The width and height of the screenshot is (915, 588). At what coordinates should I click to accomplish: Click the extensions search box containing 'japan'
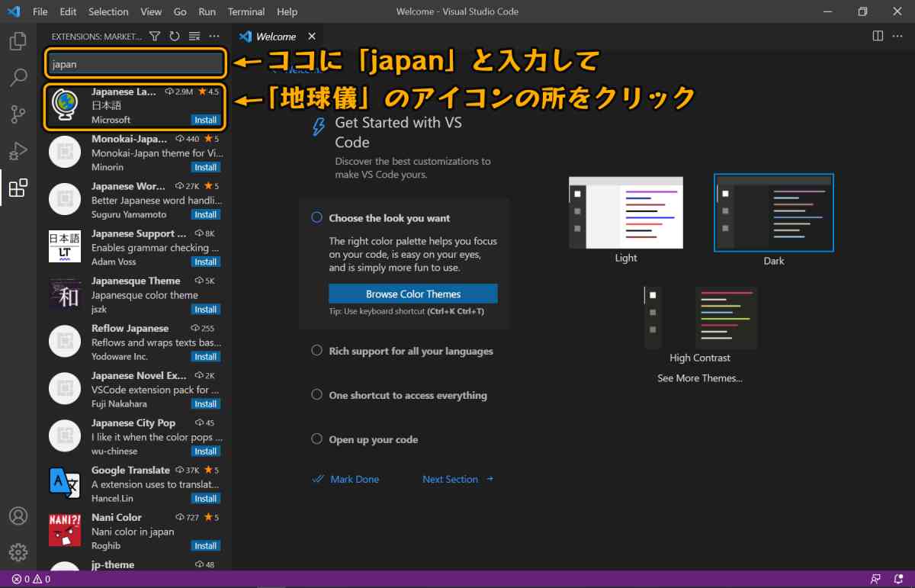click(136, 64)
